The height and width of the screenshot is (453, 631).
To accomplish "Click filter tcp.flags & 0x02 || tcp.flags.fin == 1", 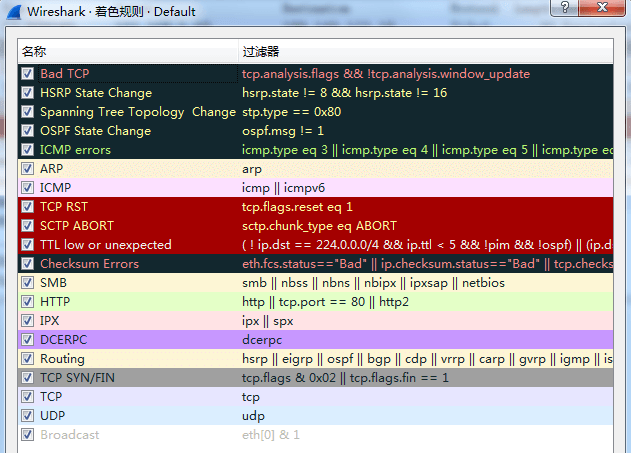I will tap(345, 378).
